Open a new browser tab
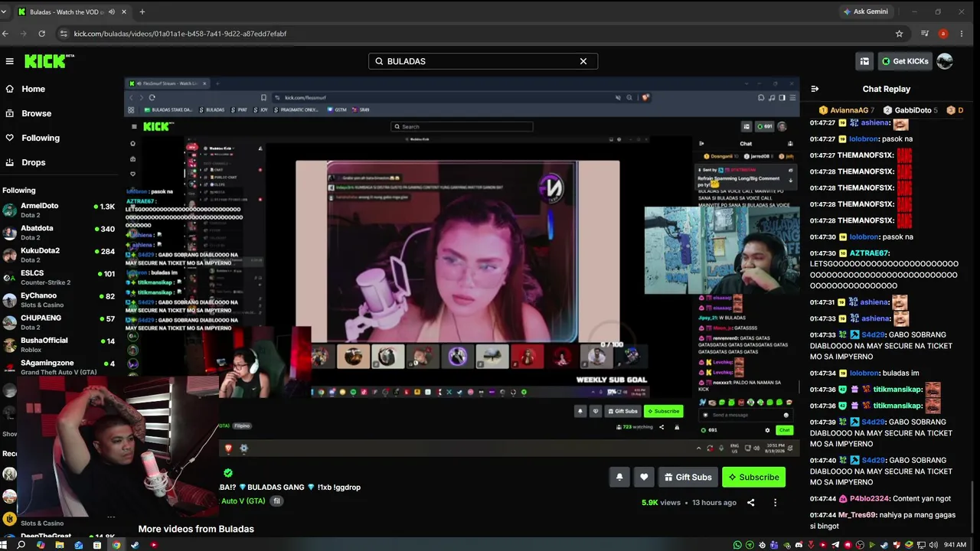980x551 pixels. 142,11
